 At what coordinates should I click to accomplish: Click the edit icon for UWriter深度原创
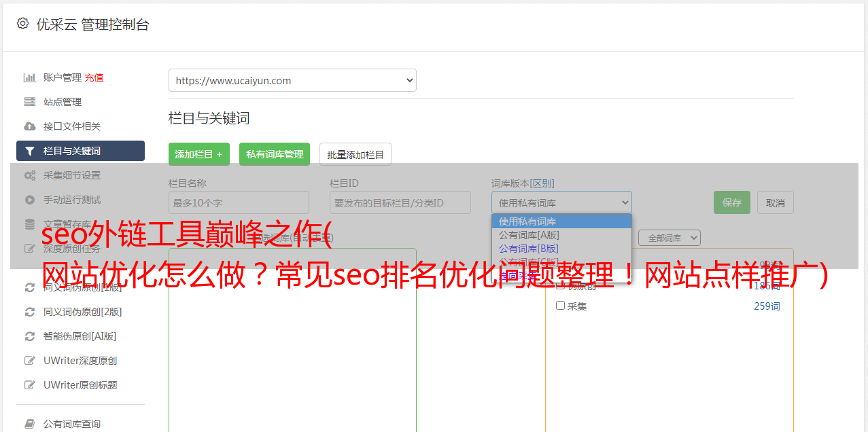30,361
